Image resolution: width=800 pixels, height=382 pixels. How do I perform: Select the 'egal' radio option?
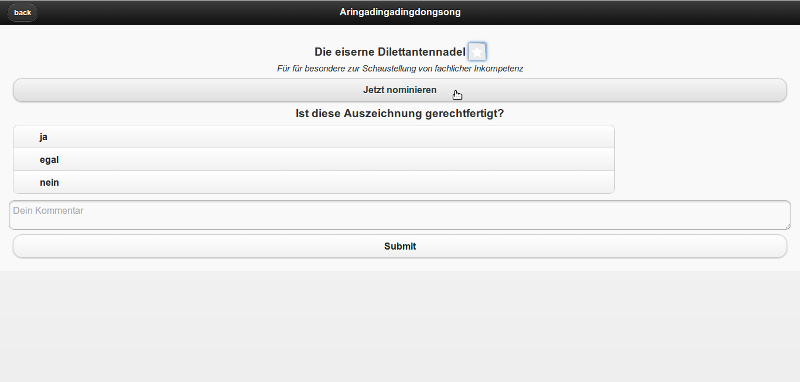click(314, 160)
